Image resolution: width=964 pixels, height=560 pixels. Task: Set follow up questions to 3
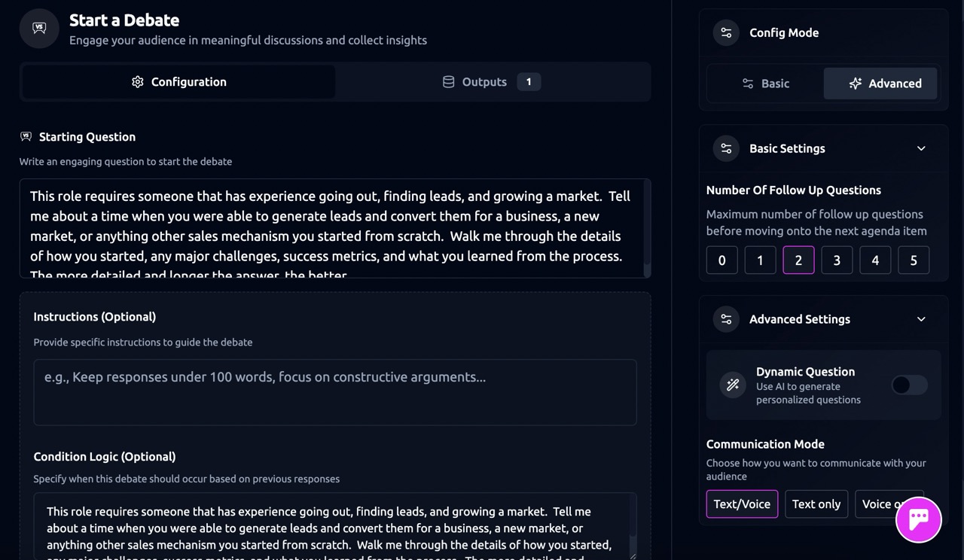pyautogui.click(x=836, y=260)
